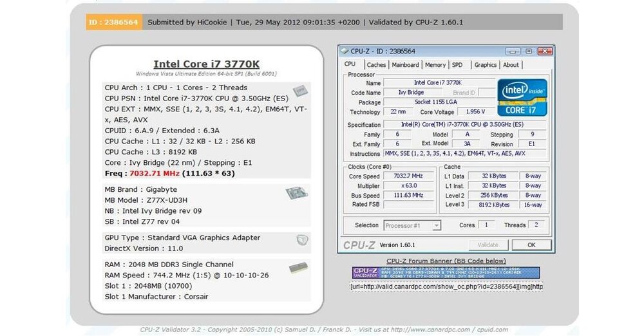Expand the Processor #1 selection dropdown

pyautogui.click(x=436, y=225)
